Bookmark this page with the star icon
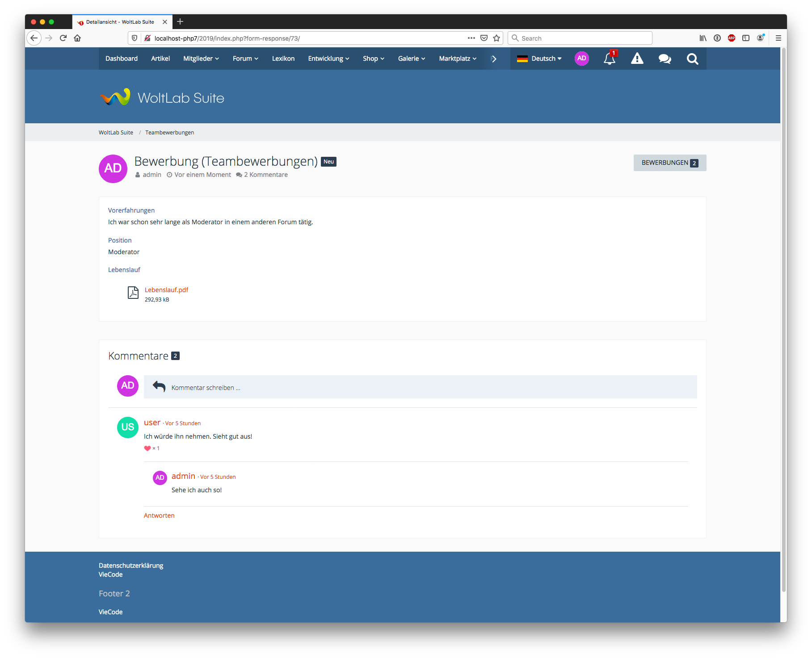The height and width of the screenshot is (658, 812). coord(496,38)
